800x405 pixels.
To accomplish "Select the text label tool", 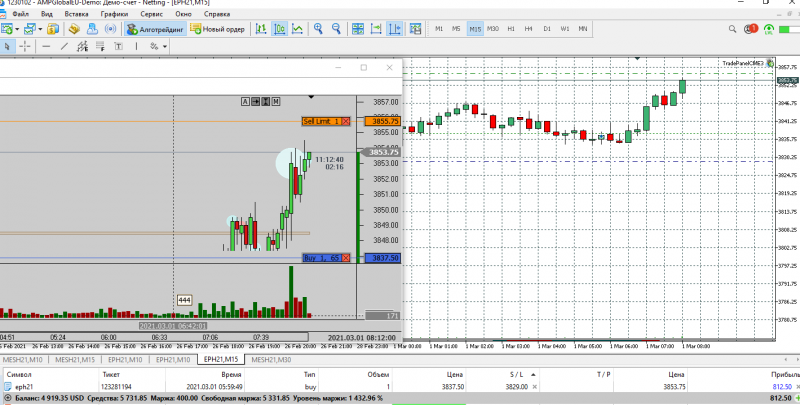I will pyautogui.click(x=118, y=46).
